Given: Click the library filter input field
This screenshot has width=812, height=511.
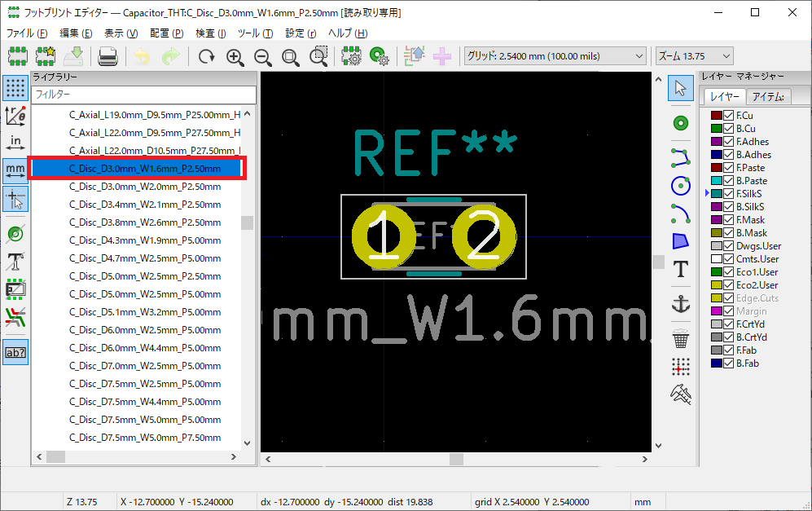Looking at the screenshot, I should 143,95.
